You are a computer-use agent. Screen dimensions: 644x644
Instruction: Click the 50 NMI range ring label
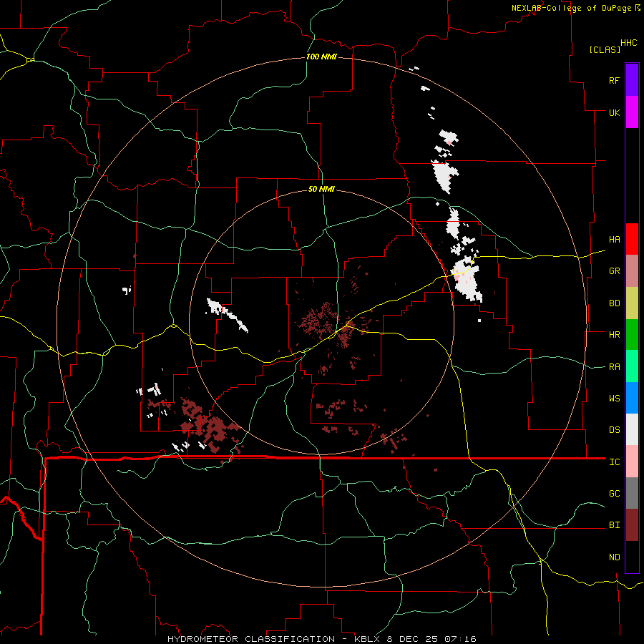point(321,189)
